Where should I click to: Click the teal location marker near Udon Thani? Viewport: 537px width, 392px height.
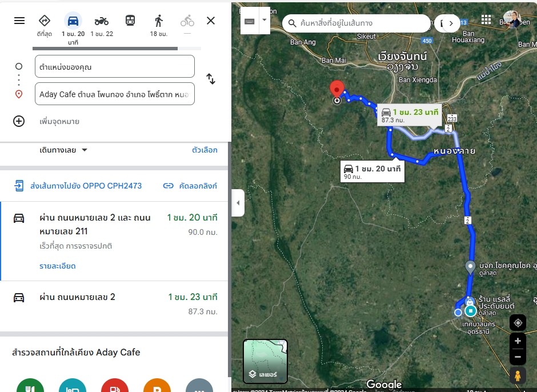471,311
